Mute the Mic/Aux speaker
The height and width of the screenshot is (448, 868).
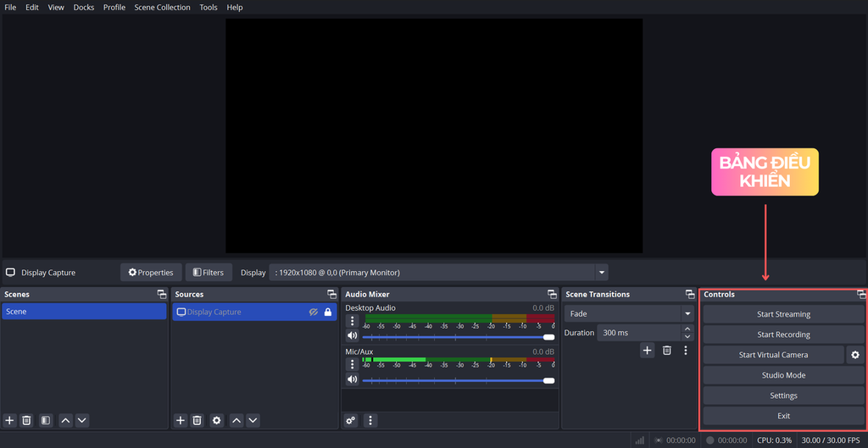[x=352, y=379]
